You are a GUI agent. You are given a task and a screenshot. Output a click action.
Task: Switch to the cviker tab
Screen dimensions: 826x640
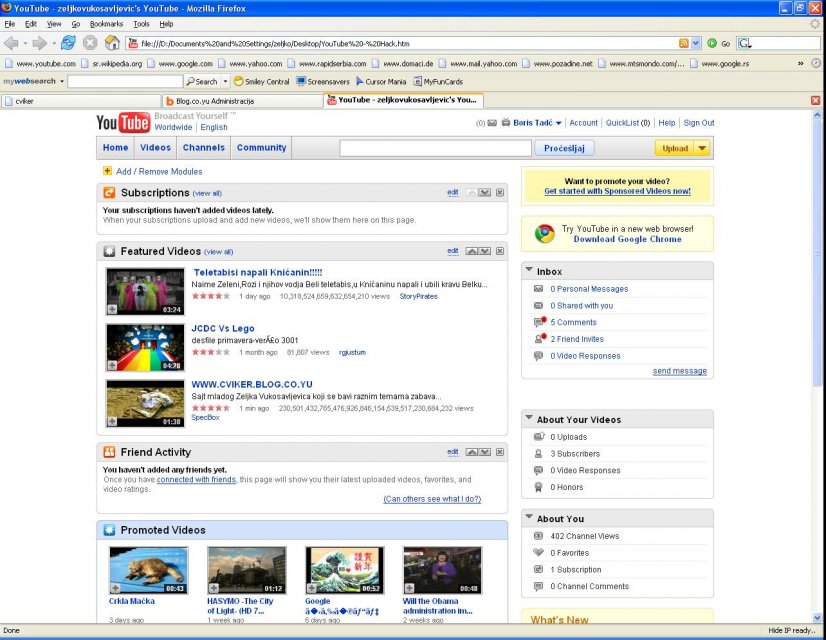[x=81, y=101]
